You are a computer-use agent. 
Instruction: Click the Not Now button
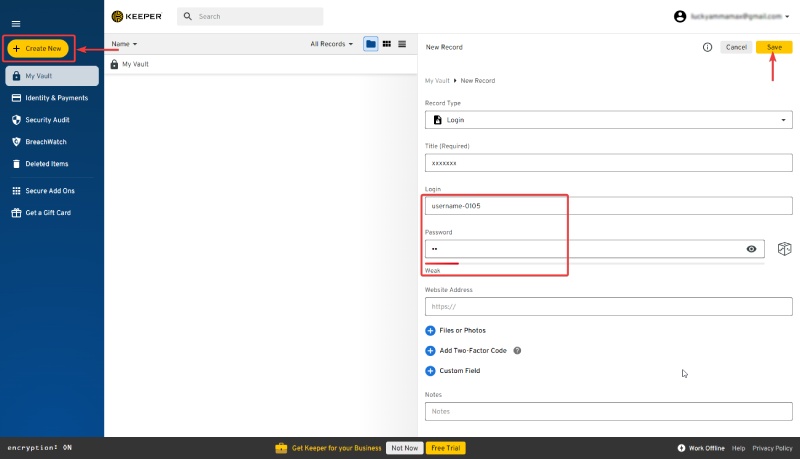[405, 448]
